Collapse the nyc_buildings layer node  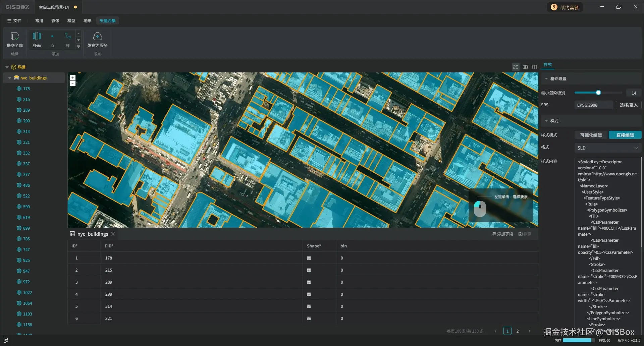(x=10, y=78)
